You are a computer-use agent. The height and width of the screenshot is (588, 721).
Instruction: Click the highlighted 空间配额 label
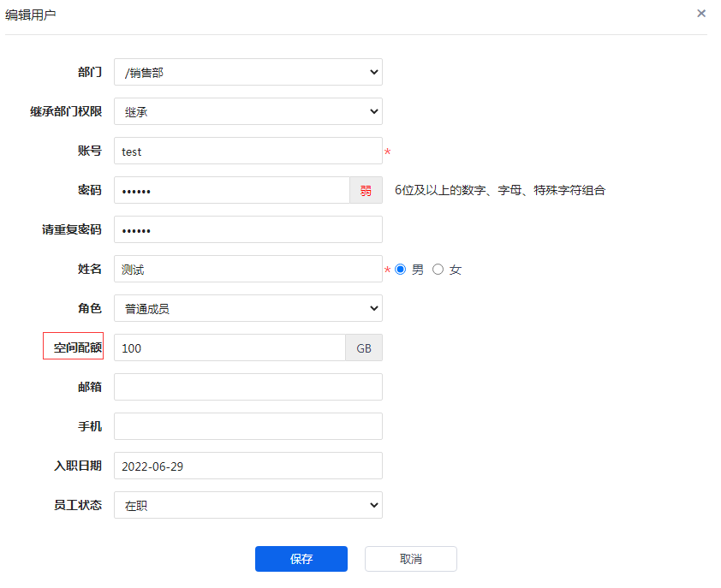pos(74,347)
